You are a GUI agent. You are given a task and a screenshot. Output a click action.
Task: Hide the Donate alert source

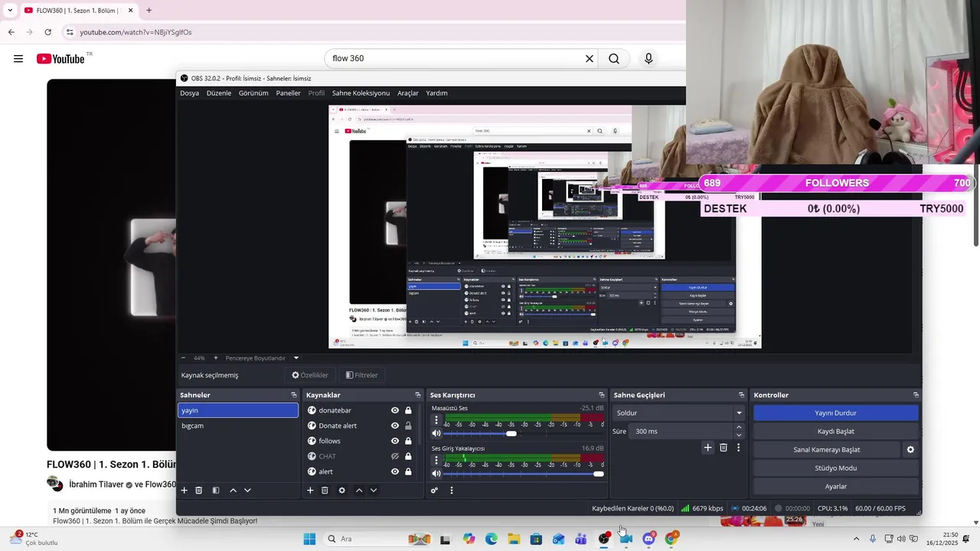tap(395, 425)
